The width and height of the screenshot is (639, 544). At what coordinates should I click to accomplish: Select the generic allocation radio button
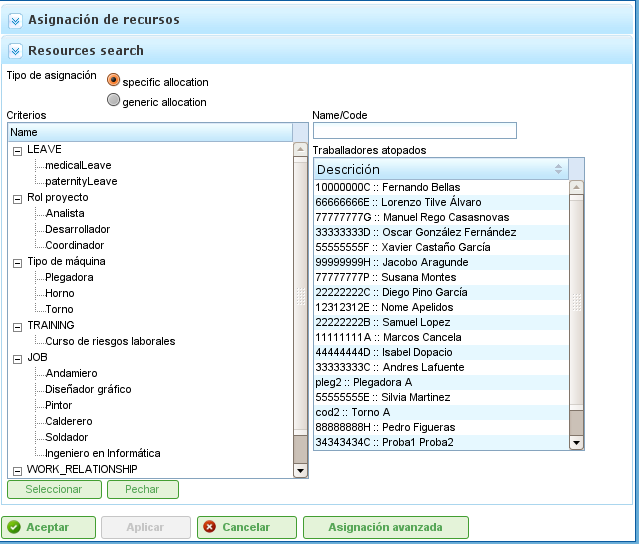coord(114,100)
